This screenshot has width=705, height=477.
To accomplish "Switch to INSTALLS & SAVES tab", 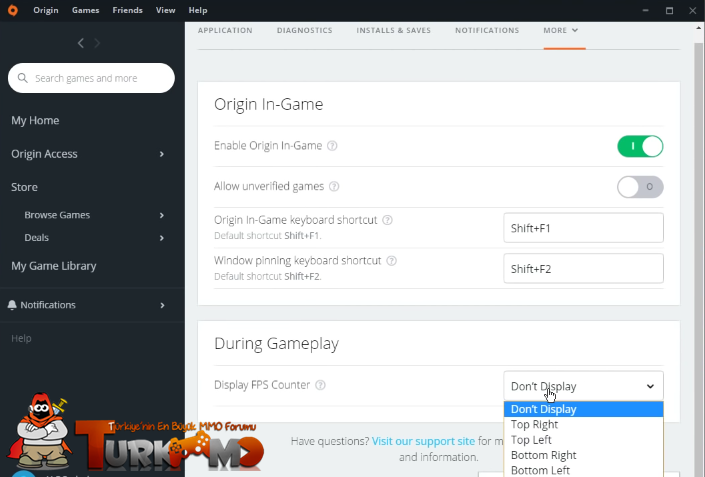I will 393,30.
